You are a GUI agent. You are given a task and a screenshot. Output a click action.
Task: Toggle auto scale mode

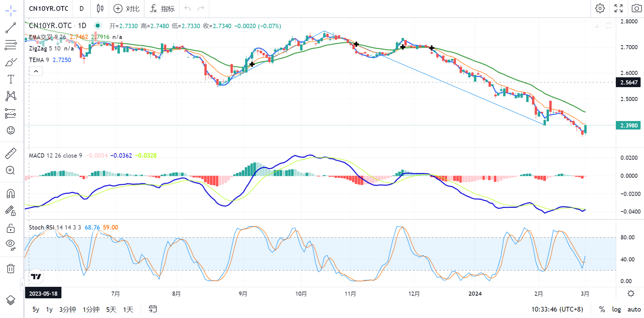(x=634, y=310)
